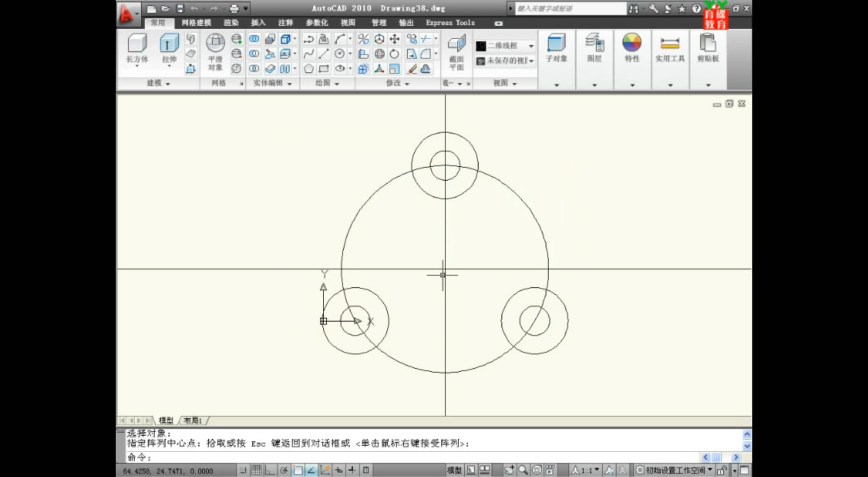The width and height of the screenshot is (868, 477).
Task: Select the 拉伸 extrude tool
Action: [x=169, y=50]
